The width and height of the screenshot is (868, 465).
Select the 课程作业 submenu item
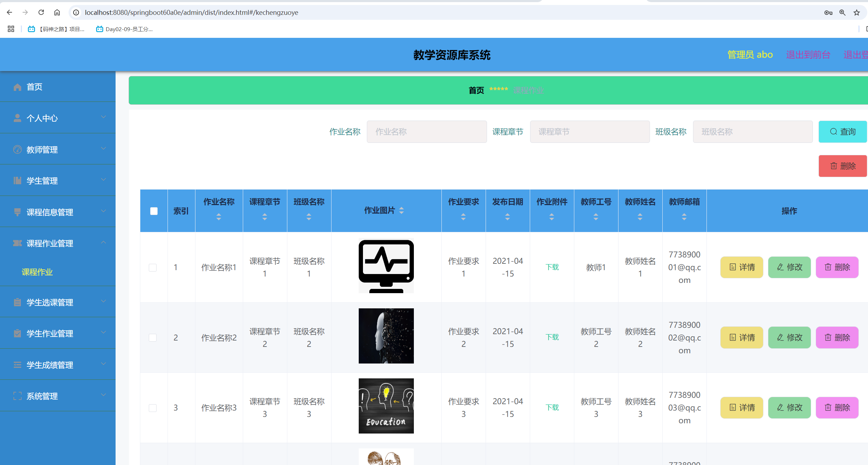click(x=37, y=272)
